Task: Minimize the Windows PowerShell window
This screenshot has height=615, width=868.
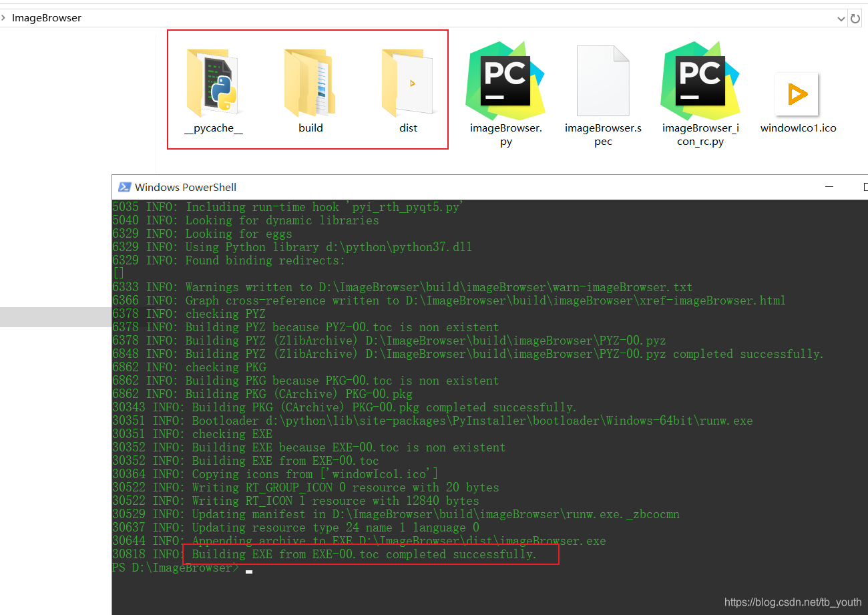Action: (x=829, y=187)
